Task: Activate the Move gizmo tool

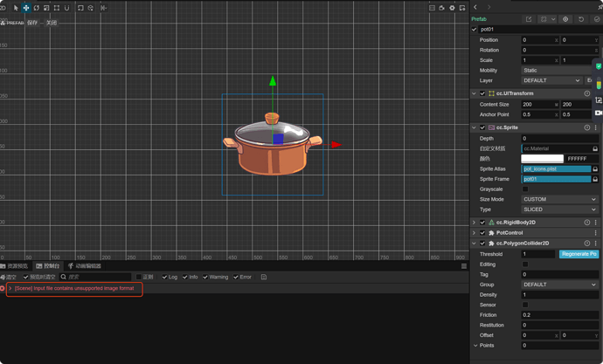Action: (25, 8)
